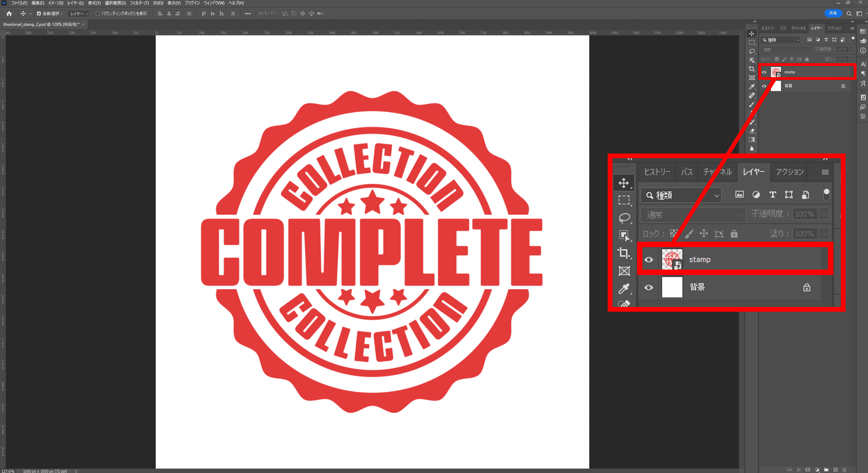The image size is (868, 473).
Task: Uncheck the 自動選択 checkbox
Action: coord(39,13)
